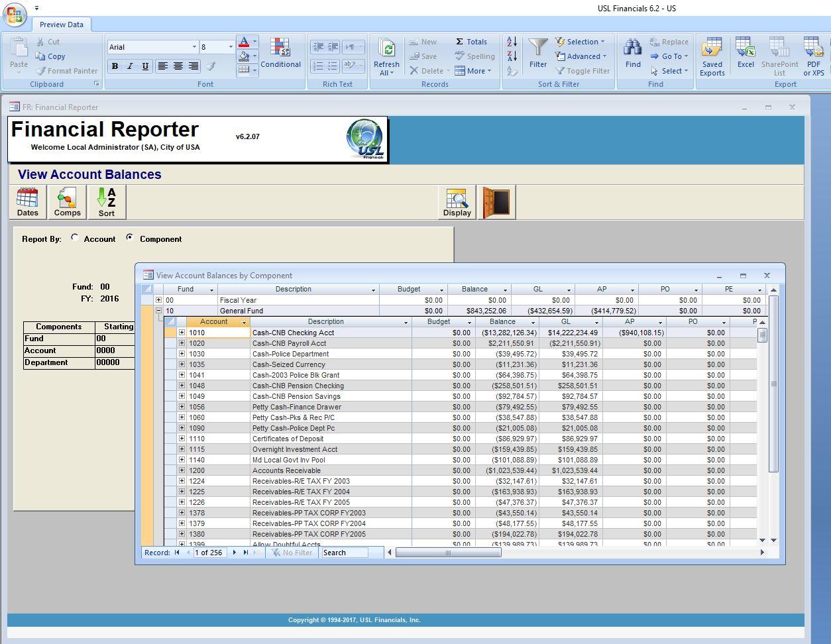Select Report By Component radio button
831x644 pixels.
click(x=129, y=238)
